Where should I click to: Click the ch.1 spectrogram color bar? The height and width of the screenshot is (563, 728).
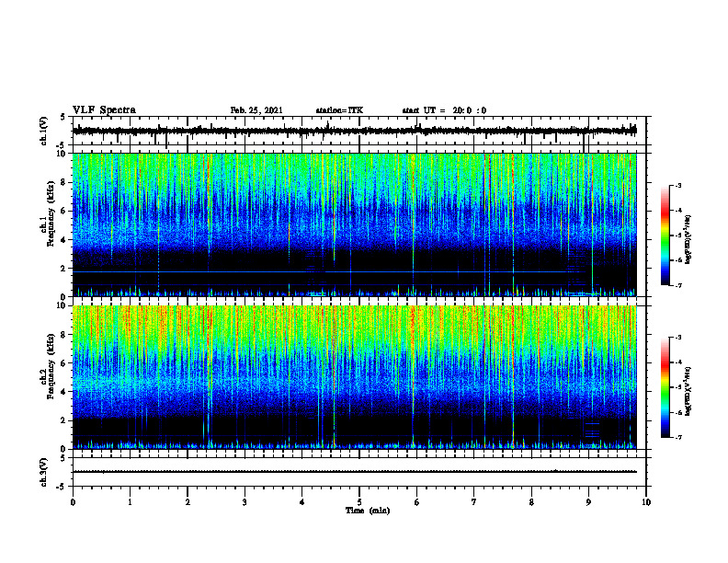[x=665, y=236]
